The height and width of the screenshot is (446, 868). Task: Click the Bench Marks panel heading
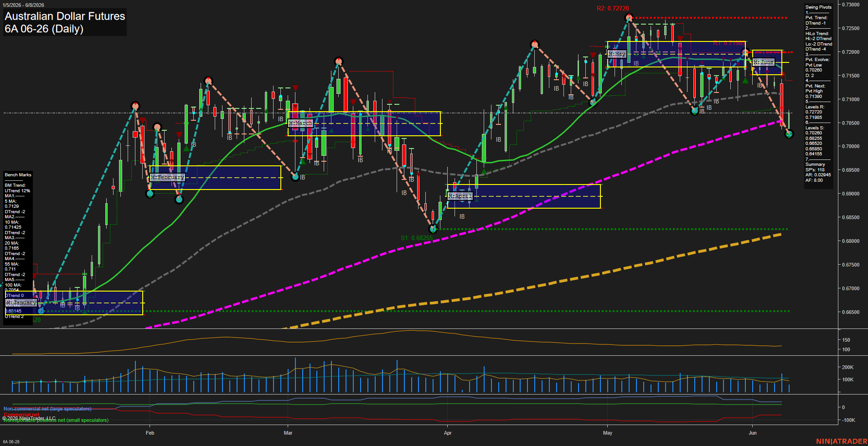tap(18, 175)
